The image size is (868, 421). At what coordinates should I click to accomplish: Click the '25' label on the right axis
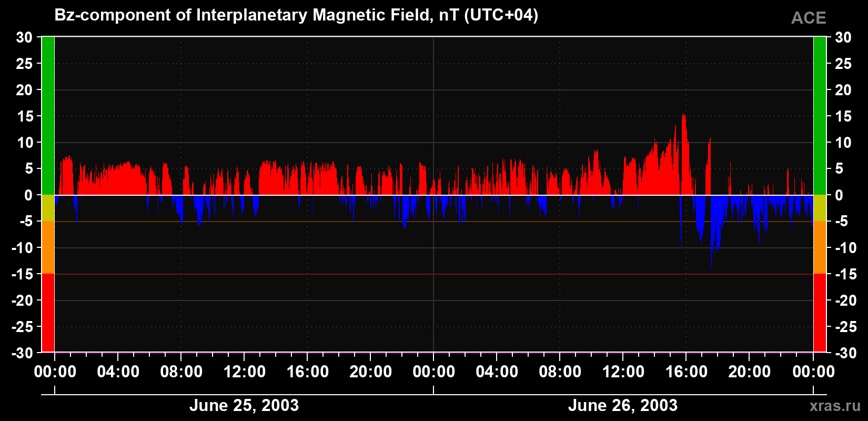[843, 64]
